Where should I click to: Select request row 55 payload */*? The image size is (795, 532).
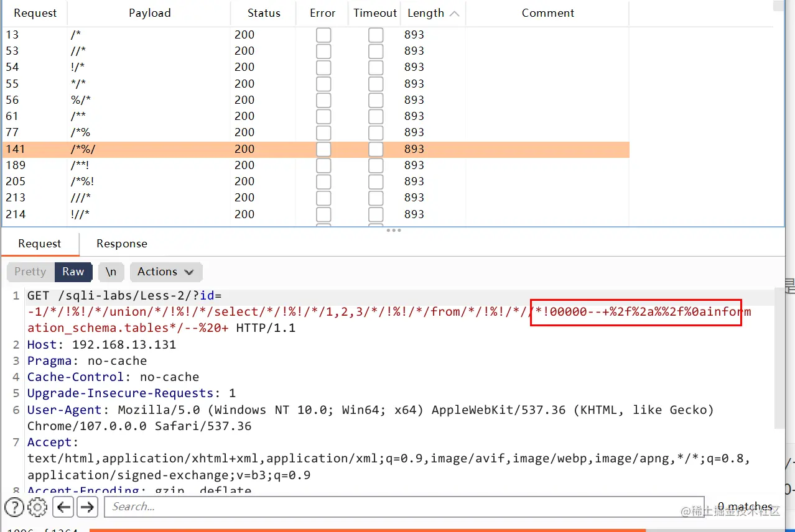click(316, 84)
